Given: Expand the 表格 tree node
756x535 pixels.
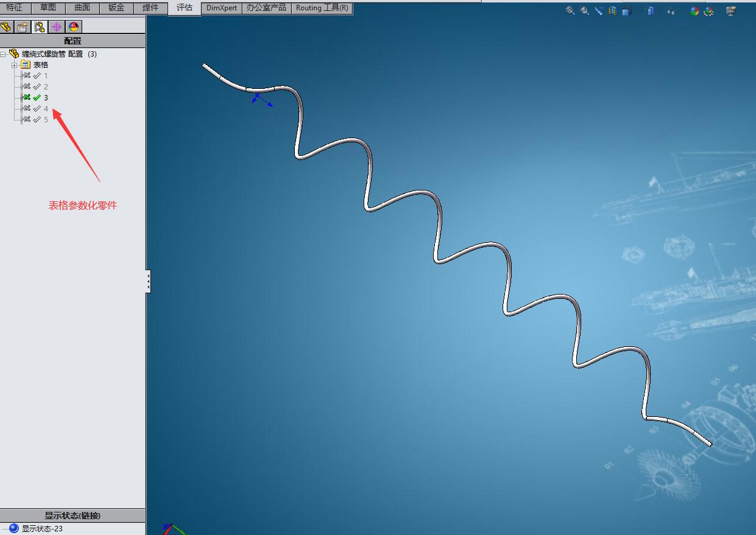Looking at the screenshot, I should tap(15, 65).
